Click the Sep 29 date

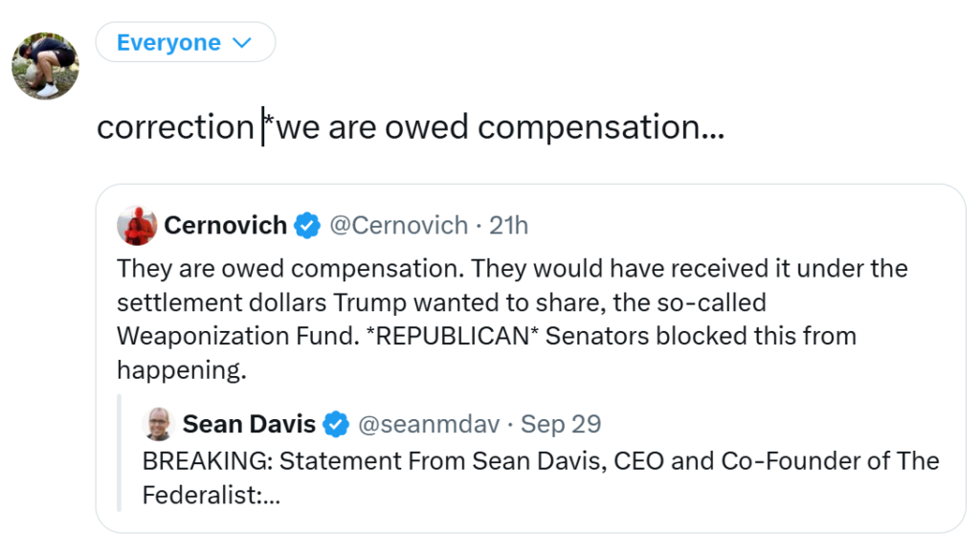561,424
